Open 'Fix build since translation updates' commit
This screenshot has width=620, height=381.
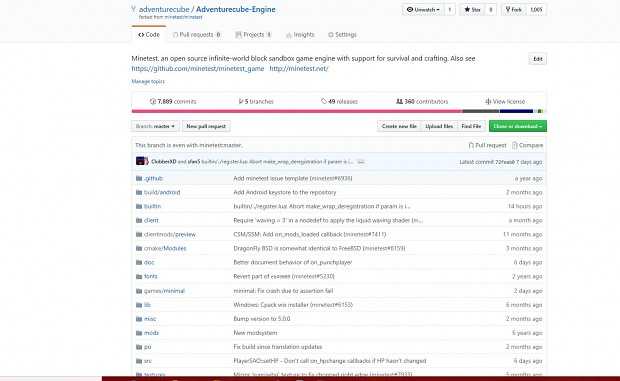[278, 347]
